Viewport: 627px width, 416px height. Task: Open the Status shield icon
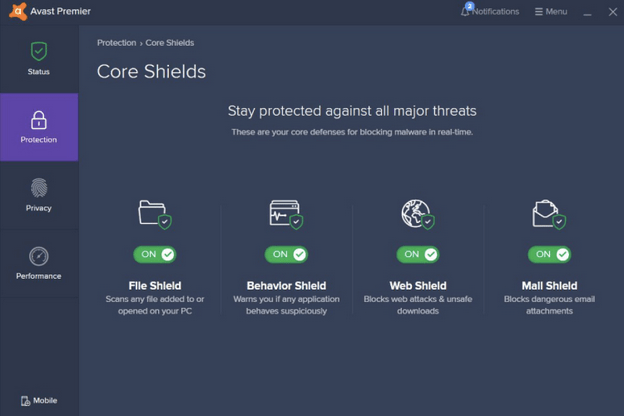coord(39,51)
